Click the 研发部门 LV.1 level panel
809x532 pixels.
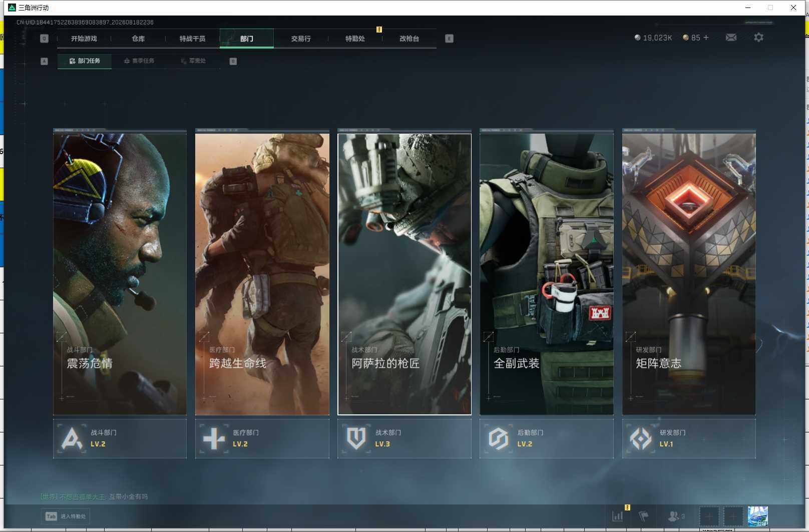click(x=689, y=438)
